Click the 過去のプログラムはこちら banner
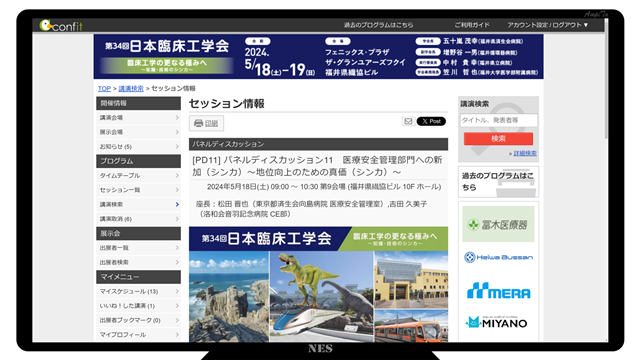Image resolution: width=640 pixels, height=360 pixels. coord(498,182)
